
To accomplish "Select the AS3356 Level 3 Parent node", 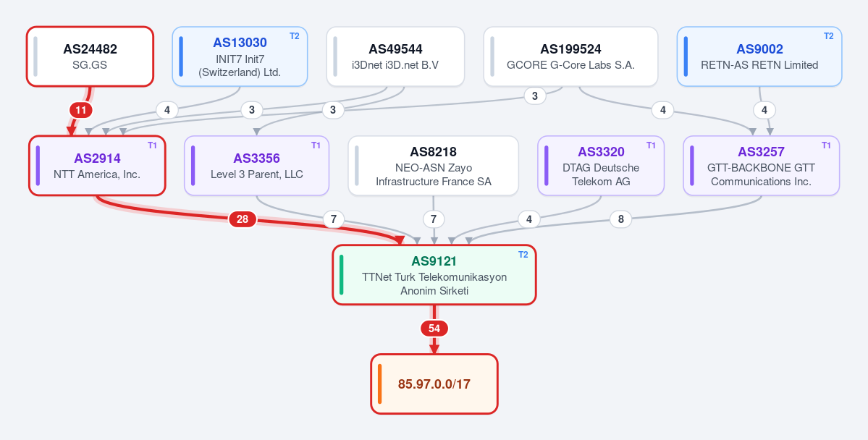I will point(257,166).
